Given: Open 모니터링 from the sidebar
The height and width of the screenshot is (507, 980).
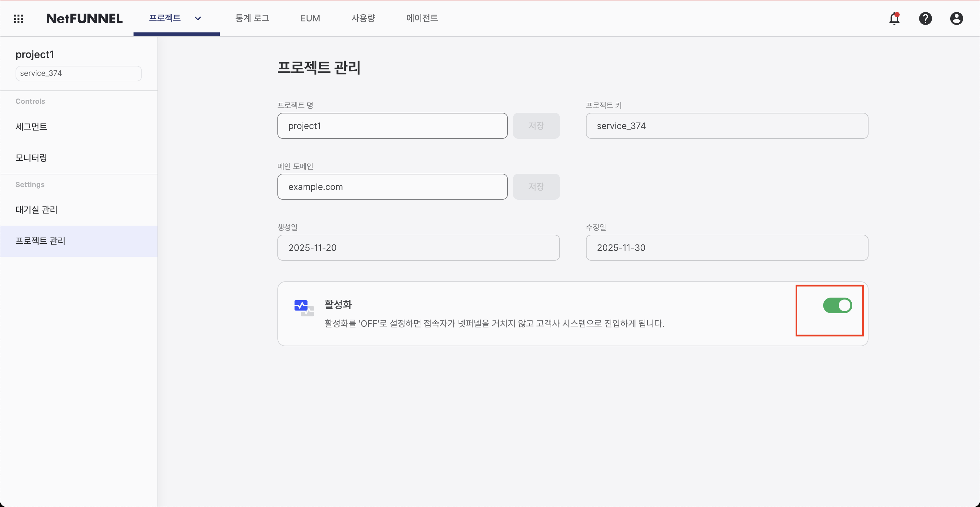Looking at the screenshot, I should (x=31, y=157).
